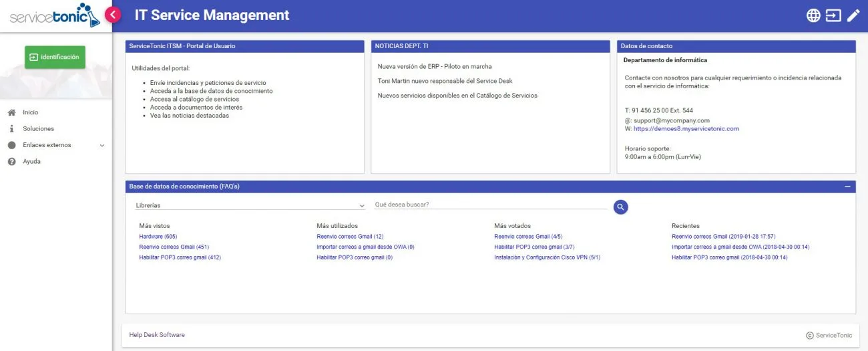This screenshot has width=868, height=351.
Task: Click the info icon beside Soluciones
Action: pos(11,128)
